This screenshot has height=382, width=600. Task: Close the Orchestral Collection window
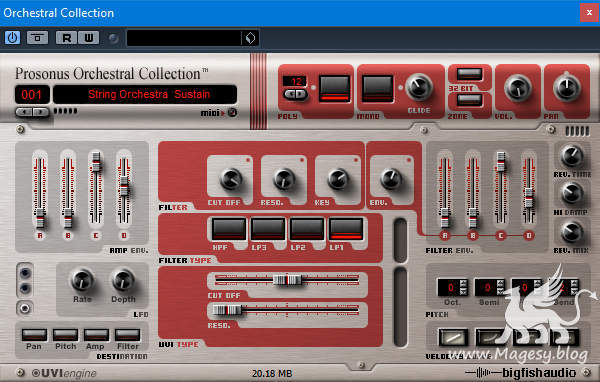pos(589,13)
